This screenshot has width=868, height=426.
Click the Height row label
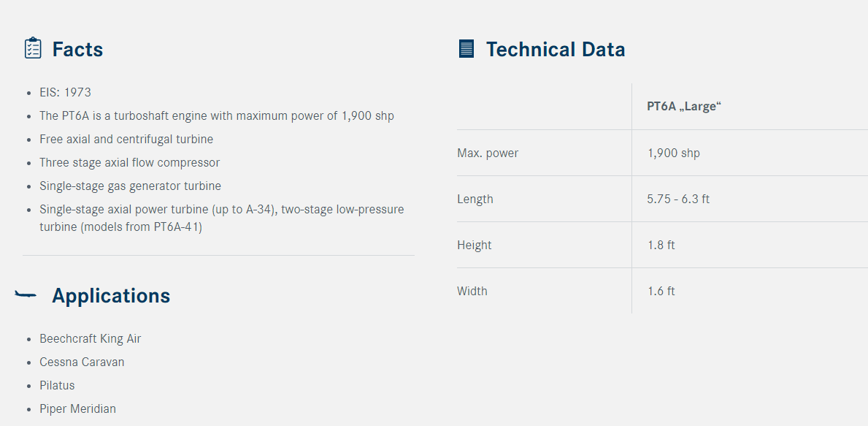(475, 245)
